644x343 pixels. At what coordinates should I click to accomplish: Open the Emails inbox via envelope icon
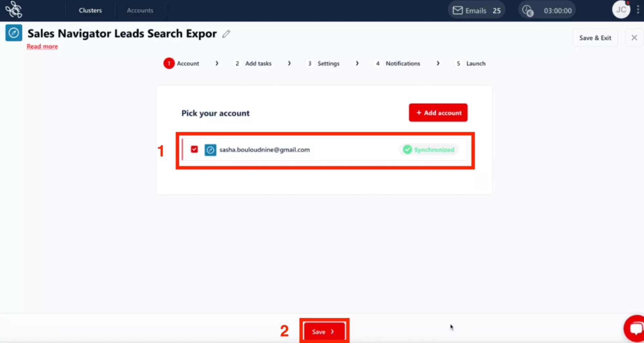coord(458,10)
